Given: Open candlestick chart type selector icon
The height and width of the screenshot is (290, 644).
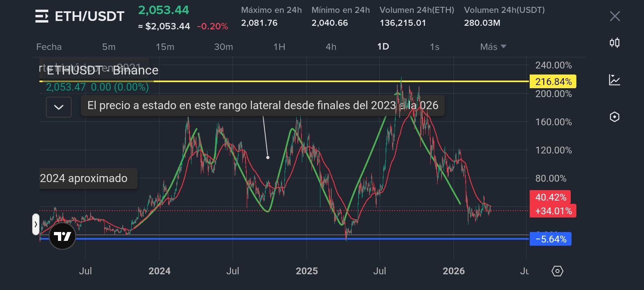Looking at the screenshot, I should click(x=615, y=43).
